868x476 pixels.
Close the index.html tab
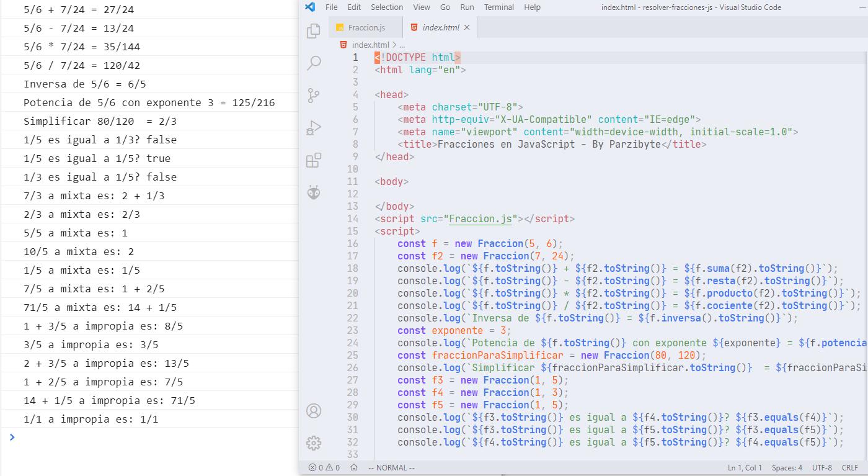pyautogui.click(x=467, y=27)
